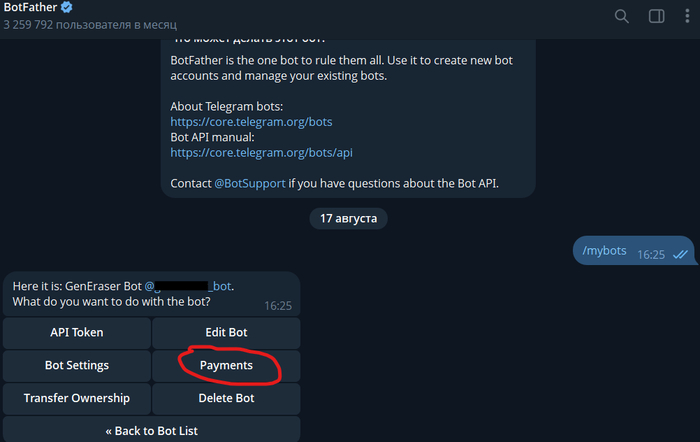Open the chat search magnifier icon

coord(621,17)
